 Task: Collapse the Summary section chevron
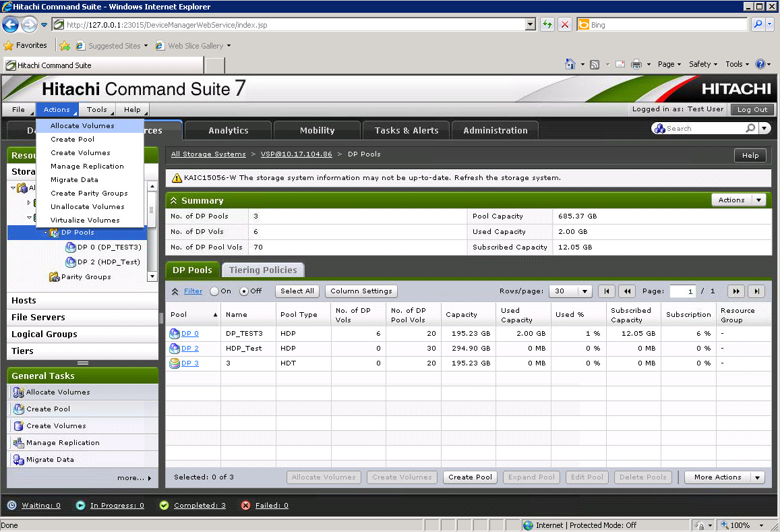point(174,200)
